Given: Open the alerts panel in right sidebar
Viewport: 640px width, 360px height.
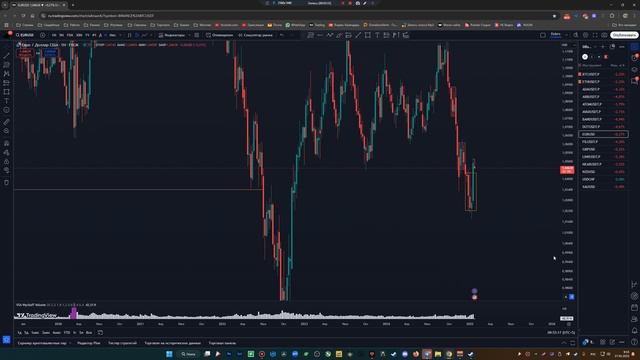Looking at the screenshot, I should pos(634,58).
